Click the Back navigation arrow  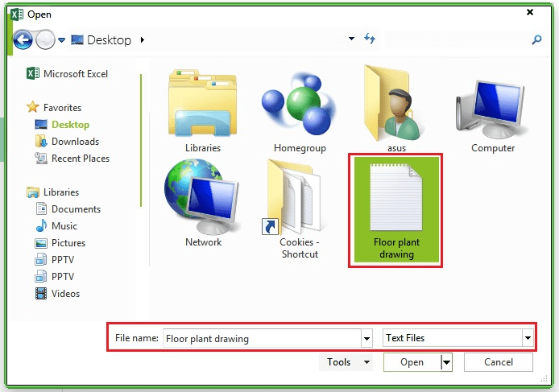click(23, 39)
